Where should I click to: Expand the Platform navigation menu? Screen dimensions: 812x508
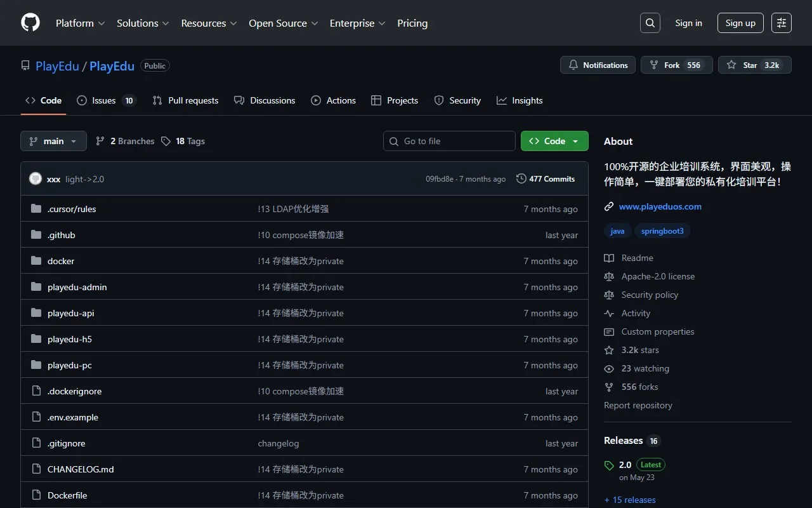(x=81, y=23)
